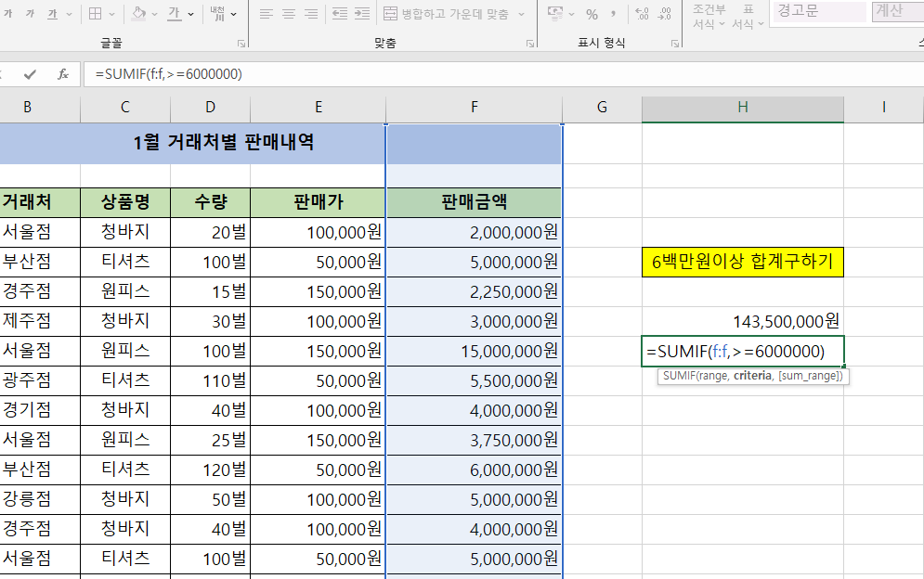Apply percent style
The height and width of the screenshot is (579, 924).
[x=592, y=14]
